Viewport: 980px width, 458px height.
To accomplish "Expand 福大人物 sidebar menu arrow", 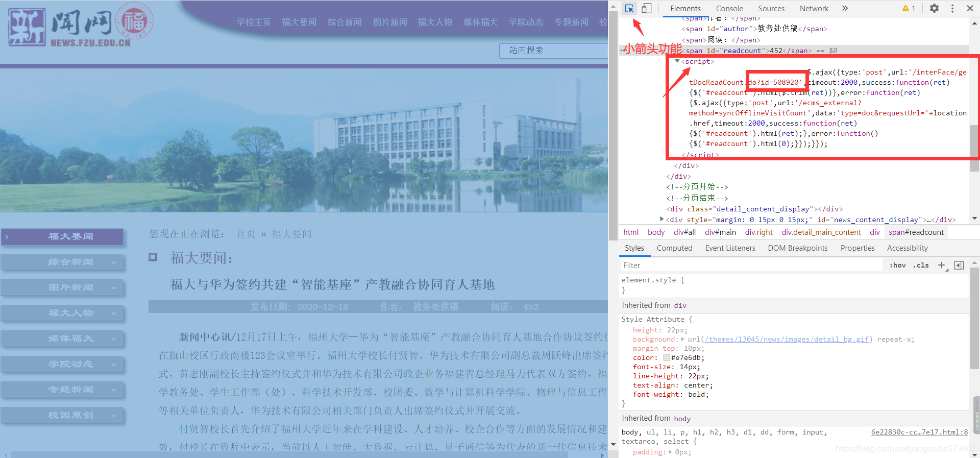I will (113, 313).
